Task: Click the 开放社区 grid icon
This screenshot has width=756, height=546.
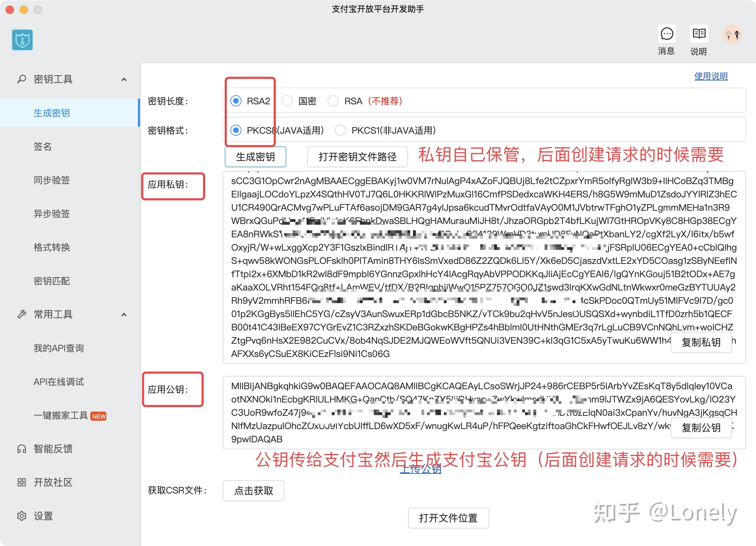Action: (22, 482)
